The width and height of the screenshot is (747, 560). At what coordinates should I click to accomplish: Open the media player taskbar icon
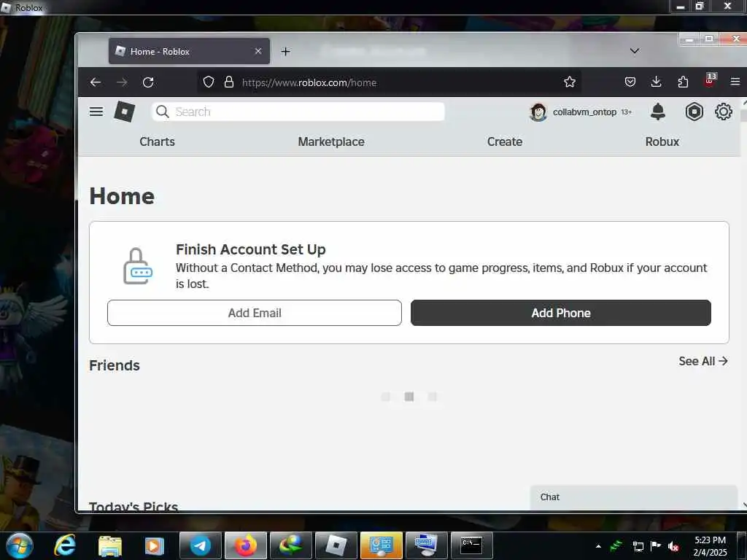tap(155, 545)
